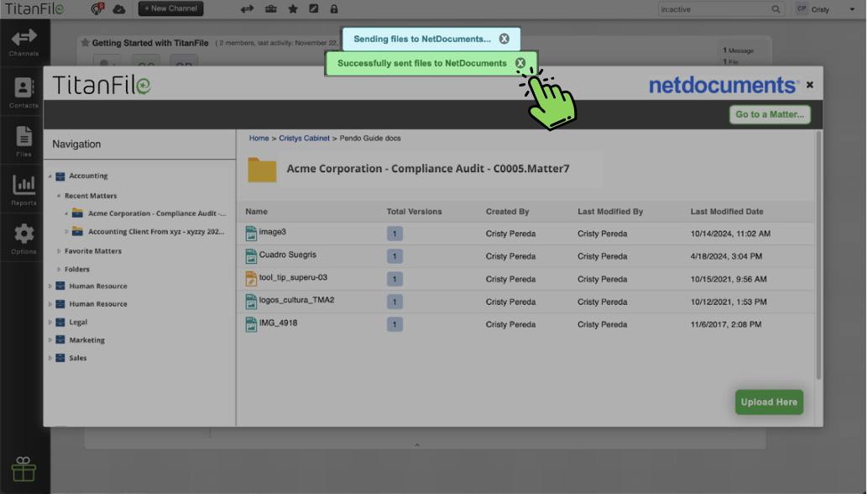868x494 pixels.
Task: Click the Upload Here button
Action: tap(769, 402)
